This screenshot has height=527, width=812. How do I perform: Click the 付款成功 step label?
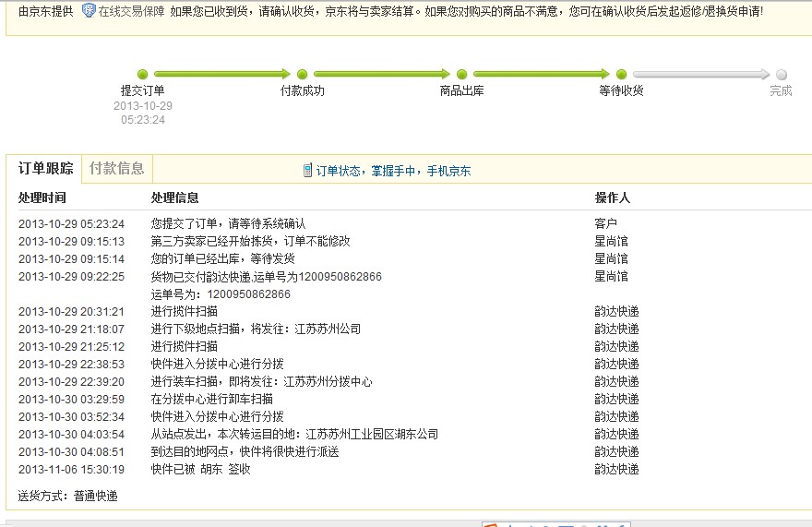[303, 90]
